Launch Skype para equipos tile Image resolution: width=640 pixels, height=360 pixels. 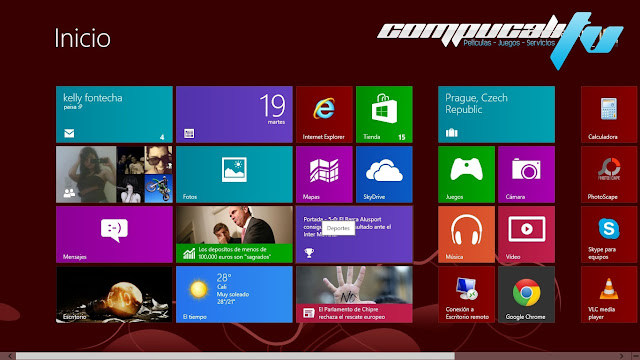(609, 234)
